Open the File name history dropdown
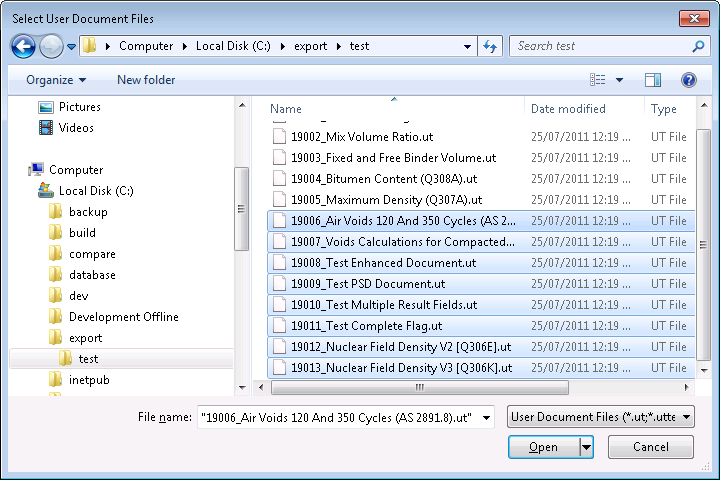 point(487,417)
